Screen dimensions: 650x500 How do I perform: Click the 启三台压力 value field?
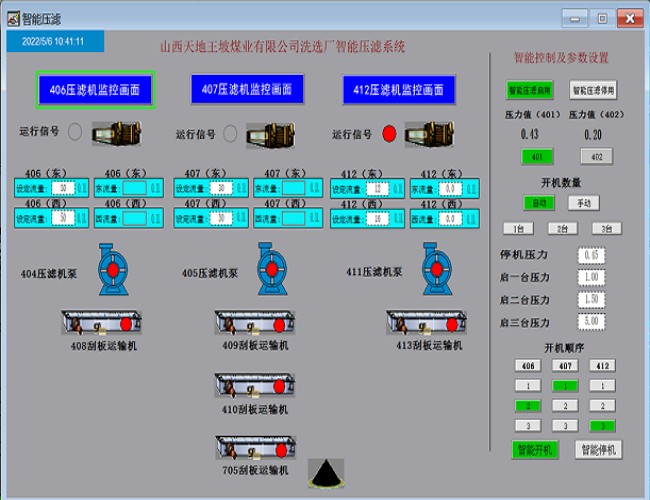(x=591, y=322)
